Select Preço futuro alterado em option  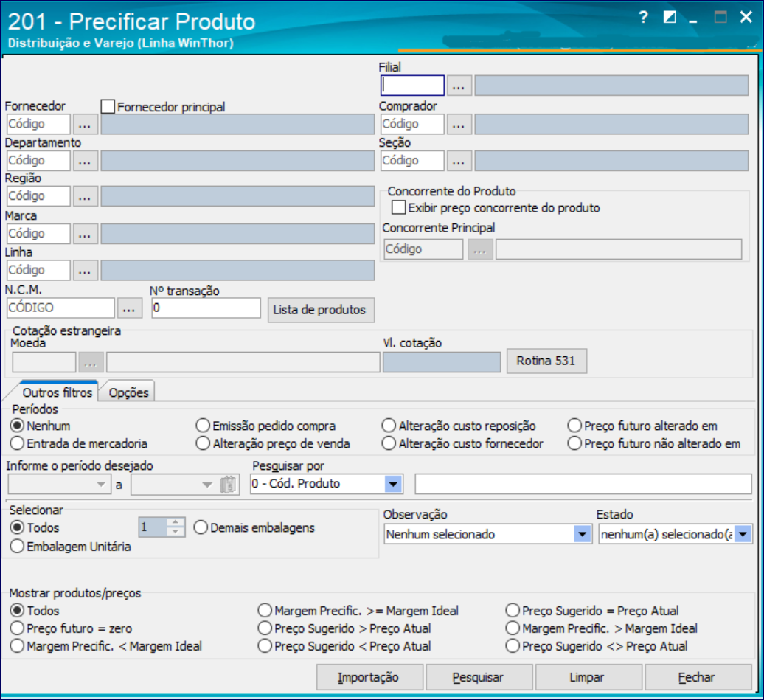(574, 426)
